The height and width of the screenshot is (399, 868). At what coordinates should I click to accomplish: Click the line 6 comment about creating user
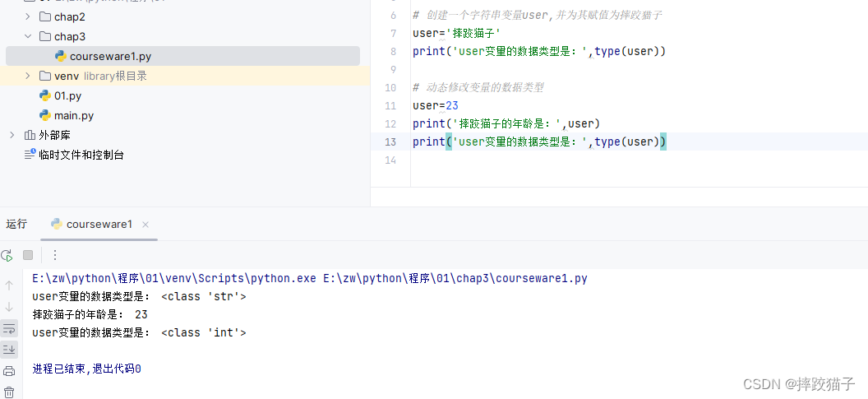click(x=537, y=16)
